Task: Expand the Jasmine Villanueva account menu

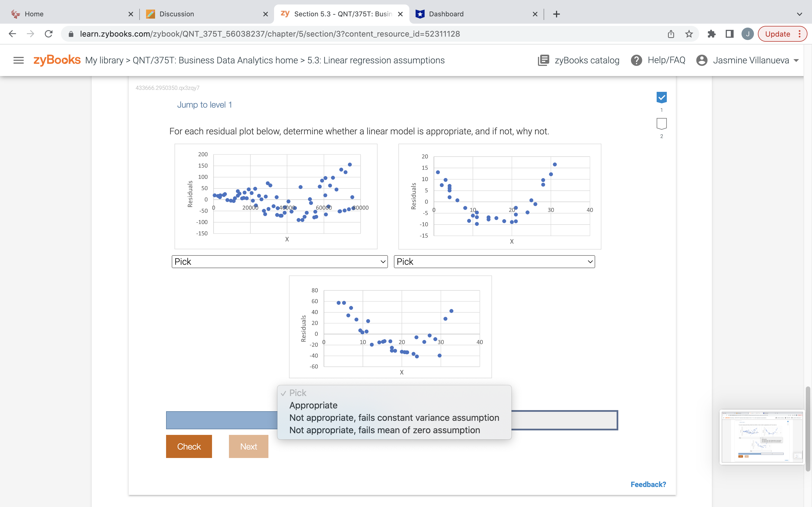Action: coord(750,60)
